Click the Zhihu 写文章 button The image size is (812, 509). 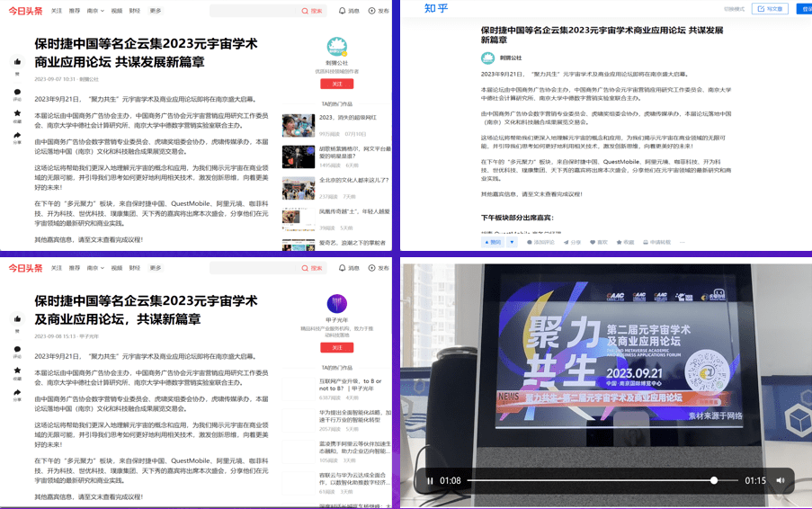coord(771,9)
